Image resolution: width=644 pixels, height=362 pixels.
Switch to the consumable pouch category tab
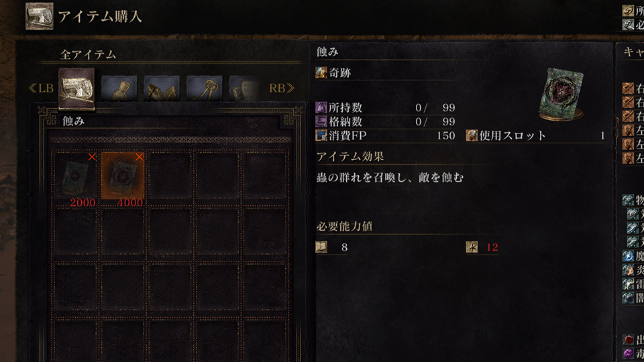[119, 88]
